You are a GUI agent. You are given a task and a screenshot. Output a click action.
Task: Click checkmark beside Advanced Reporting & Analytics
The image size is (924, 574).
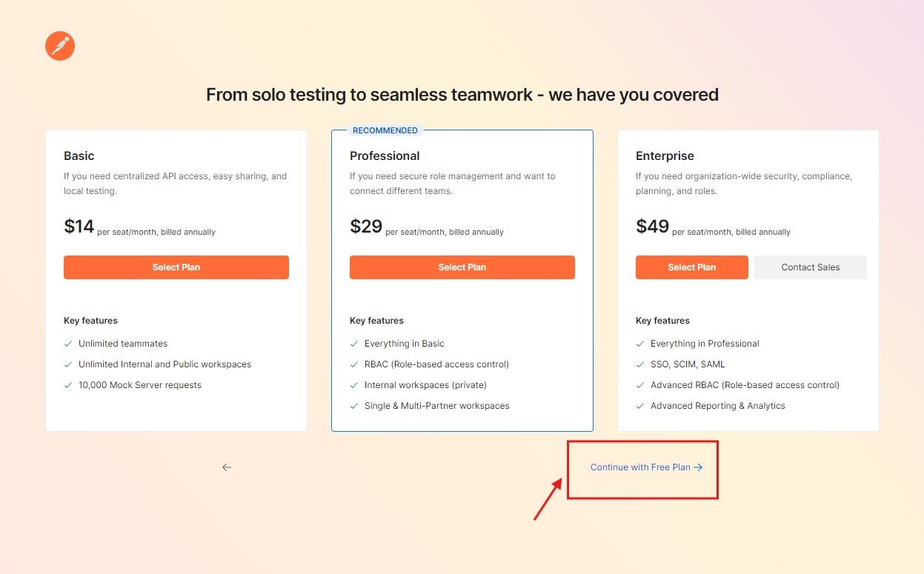click(x=640, y=406)
